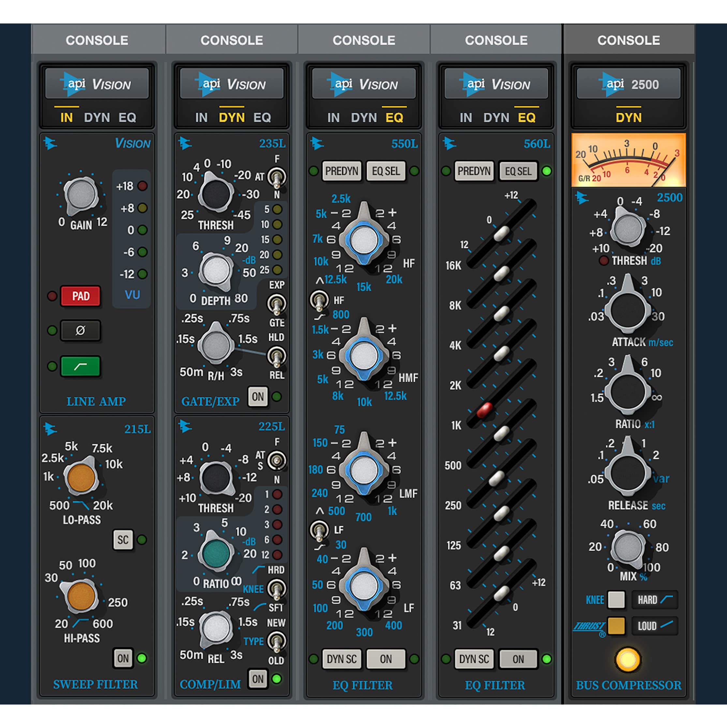Select EQ tab in second console strip
727x728 pixels.
262,118
